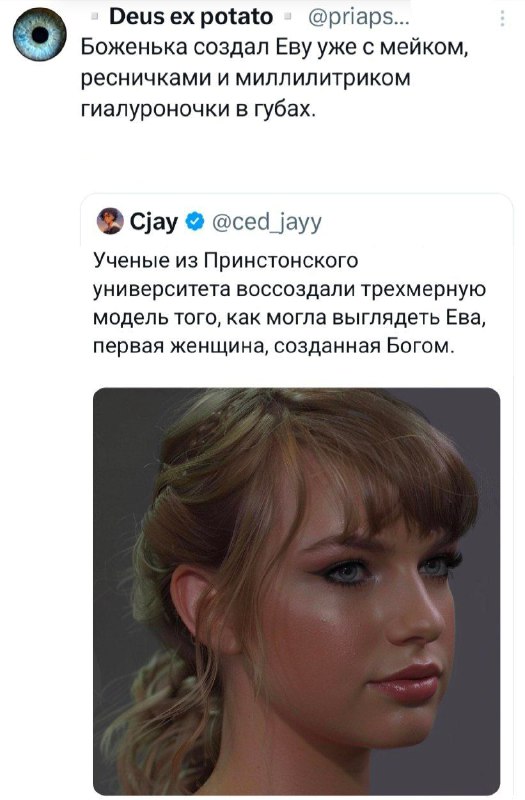The height and width of the screenshot is (800, 525).
Task: Click Cjay's small round profile picture
Action: pos(111,221)
